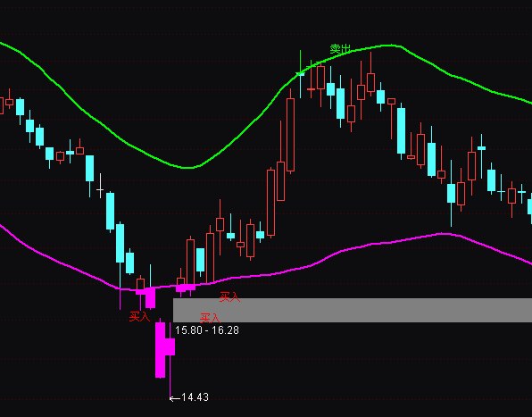Click the 买入 label on the gray band's top edge
532x417 pixels.
229,297
